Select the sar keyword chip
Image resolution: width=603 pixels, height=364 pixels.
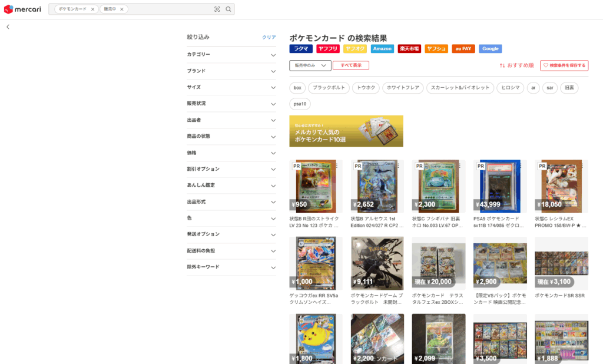[x=551, y=88]
